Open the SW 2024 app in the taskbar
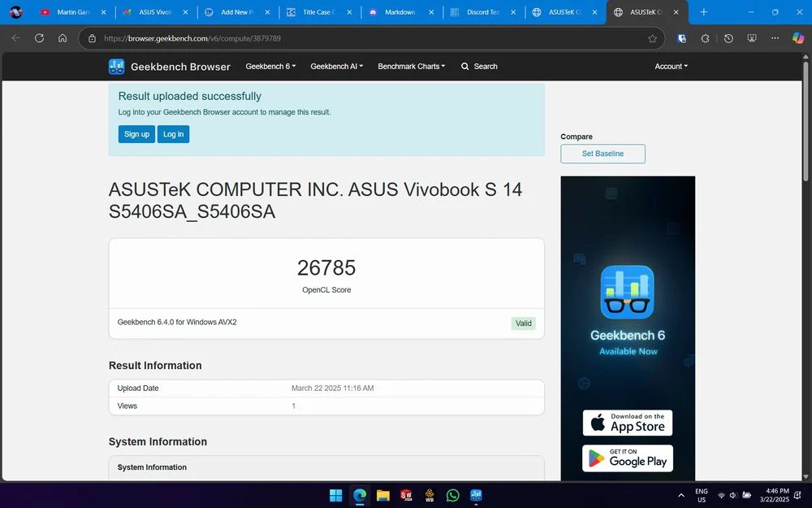This screenshot has width=812, height=508. click(406, 496)
